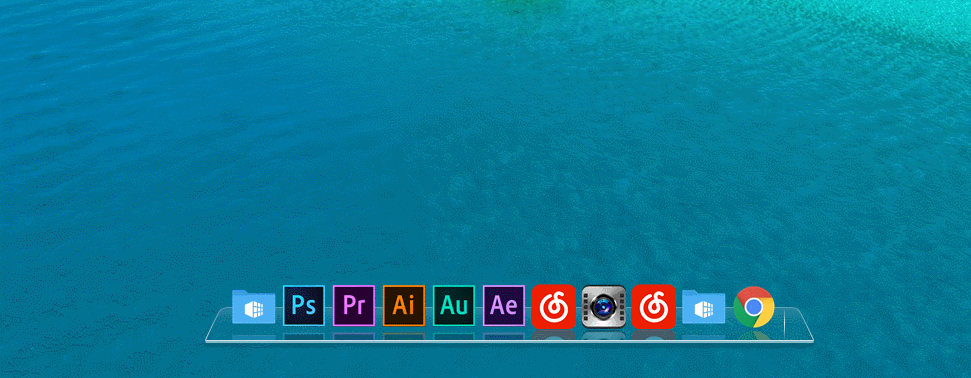Launch the camera lens video app icon
The image size is (971, 378).
tap(604, 306)
